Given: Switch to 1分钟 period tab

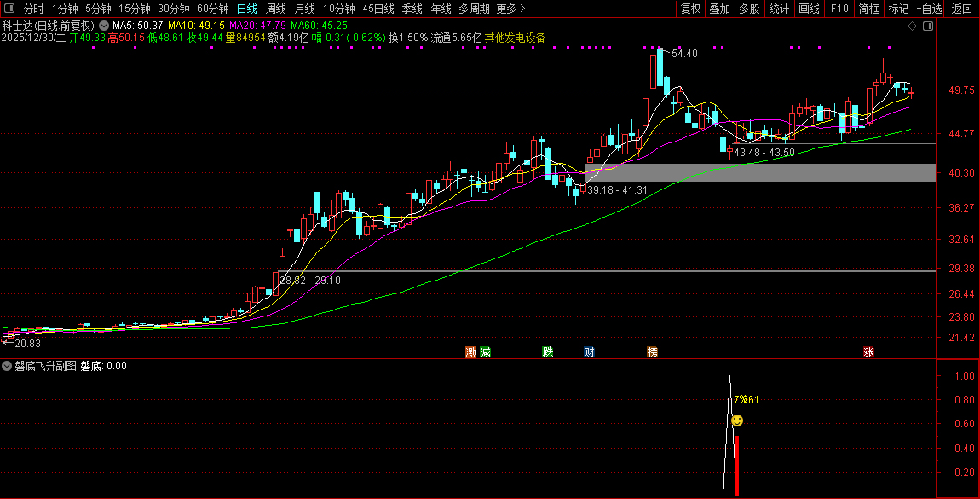Looking at the screenshot, I should click(65, 9).
